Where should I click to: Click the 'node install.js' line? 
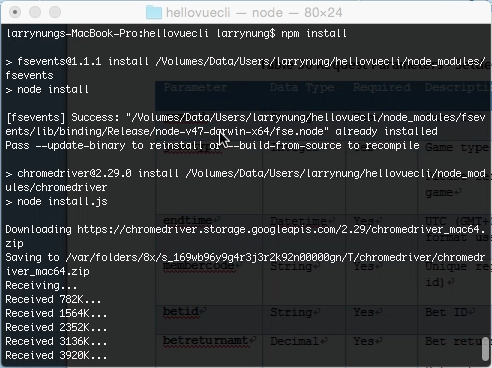click(x=56, y=202)
